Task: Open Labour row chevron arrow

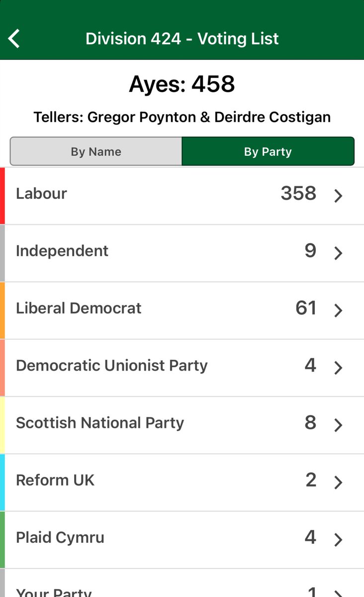Action: tap(338, 196)
